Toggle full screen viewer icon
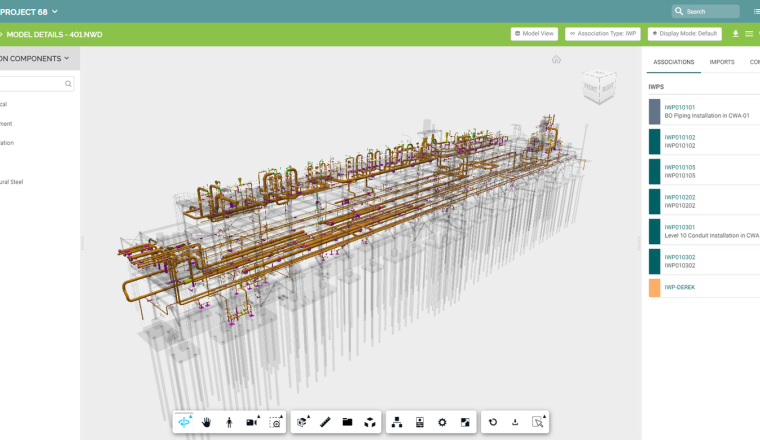Viewport: 760px width, 440px height. pos(465,422)
